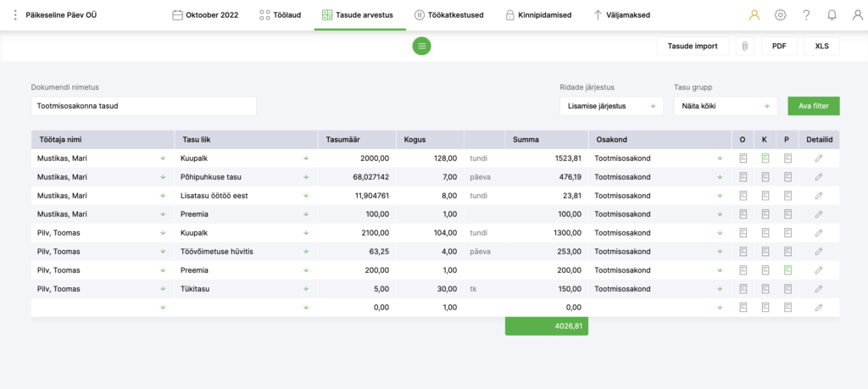Click Tasumäär value 68,027142

pos(371,177)
